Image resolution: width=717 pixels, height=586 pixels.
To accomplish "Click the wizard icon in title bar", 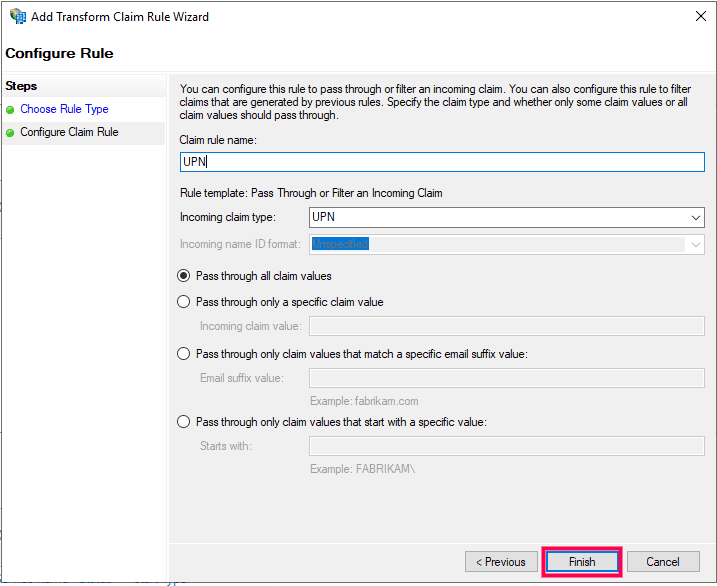I will click(x=17, y=16).
